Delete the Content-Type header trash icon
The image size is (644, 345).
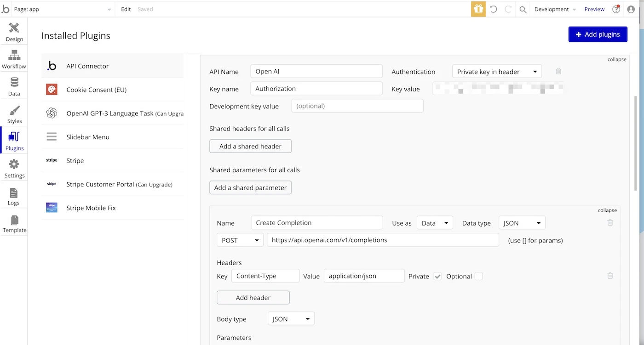[610, 276]
